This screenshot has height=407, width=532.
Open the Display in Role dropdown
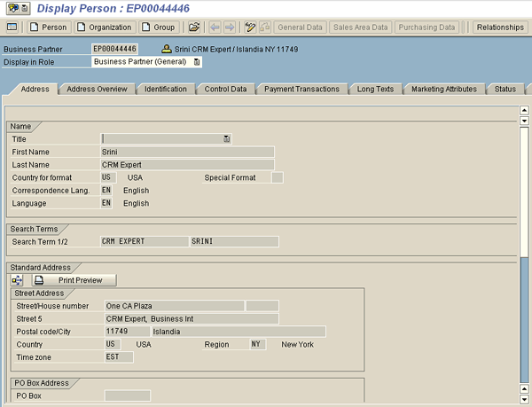197,62
